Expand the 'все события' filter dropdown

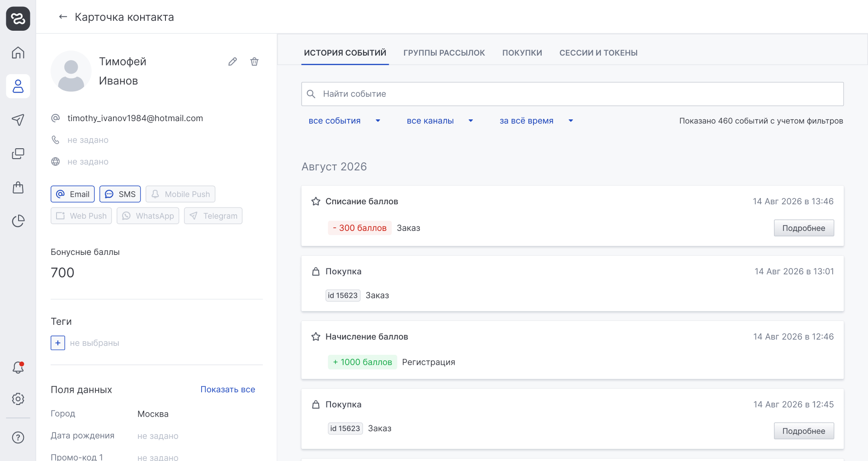(344, 121)
